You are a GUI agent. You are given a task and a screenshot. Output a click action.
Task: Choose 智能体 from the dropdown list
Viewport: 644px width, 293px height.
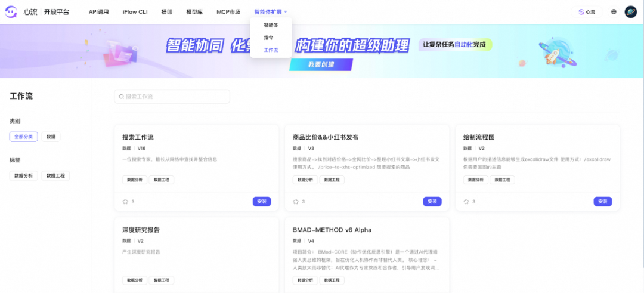pos(271,25)
